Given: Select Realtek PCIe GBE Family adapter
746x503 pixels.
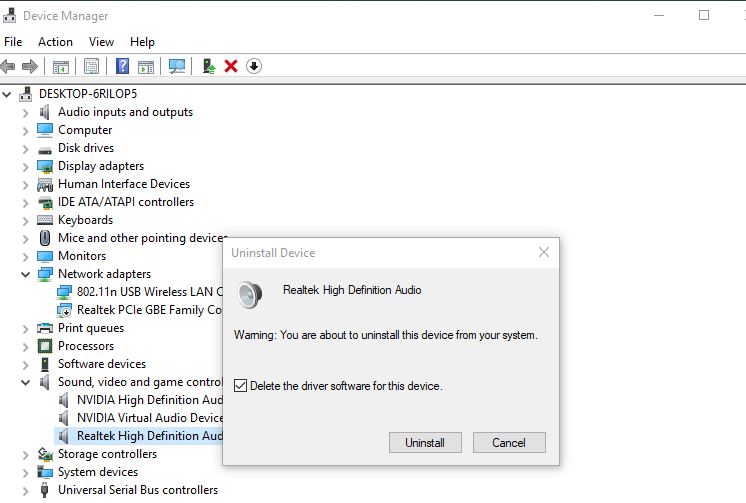Looking at the screenshot, I should [148, 310].
